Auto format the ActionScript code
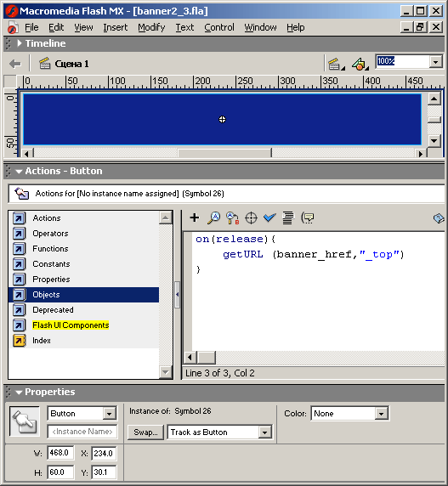This screenshot has width=448, height=486. point(288,218)
